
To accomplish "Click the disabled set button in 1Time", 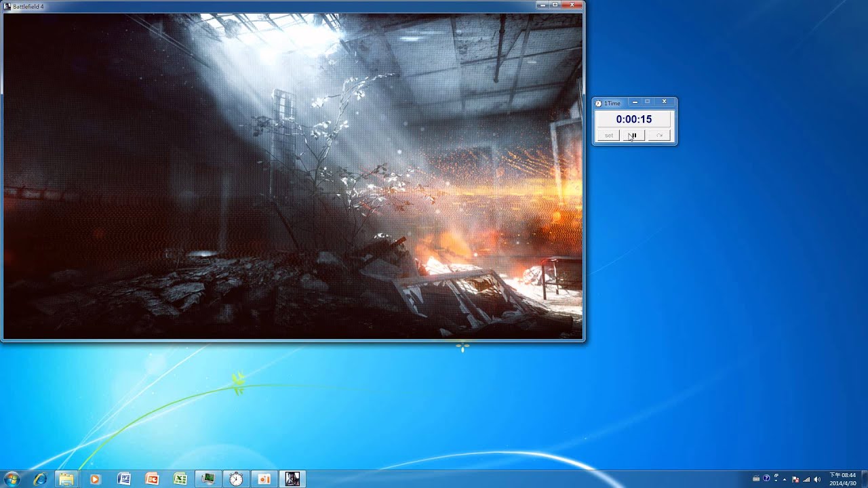I will click(609, 136).
